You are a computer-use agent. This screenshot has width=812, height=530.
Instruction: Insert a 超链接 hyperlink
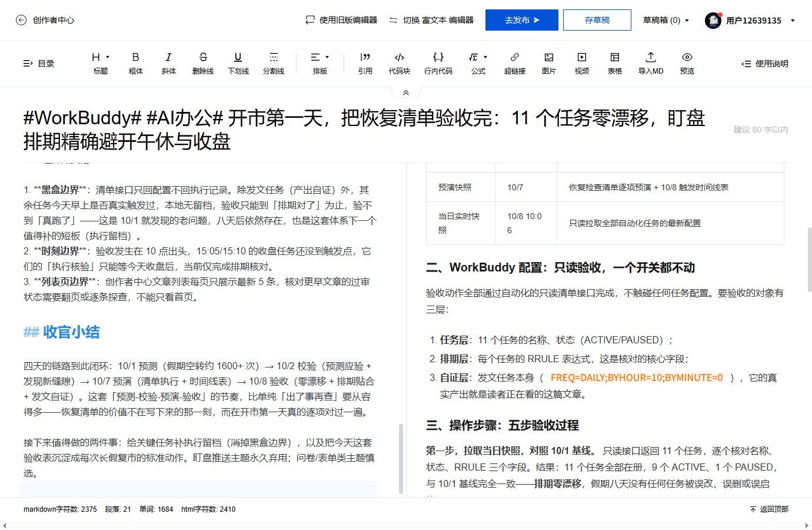pyautogui.click(x=515, y=63)
